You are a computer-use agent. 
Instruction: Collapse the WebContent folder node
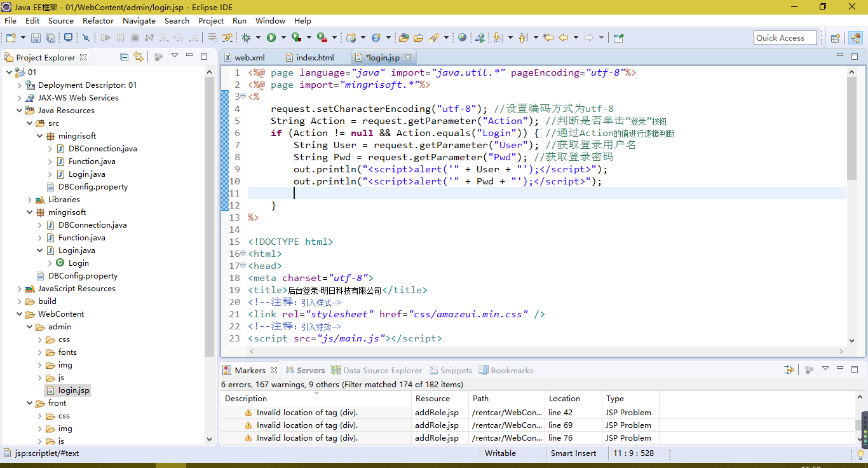[19, 314]
